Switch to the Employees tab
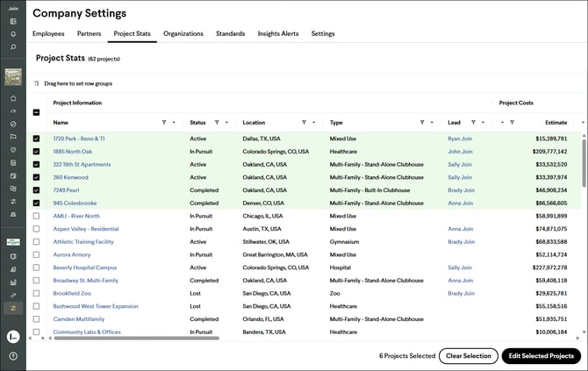The height and width of the screenshot is (371, 588). [48, 33]
